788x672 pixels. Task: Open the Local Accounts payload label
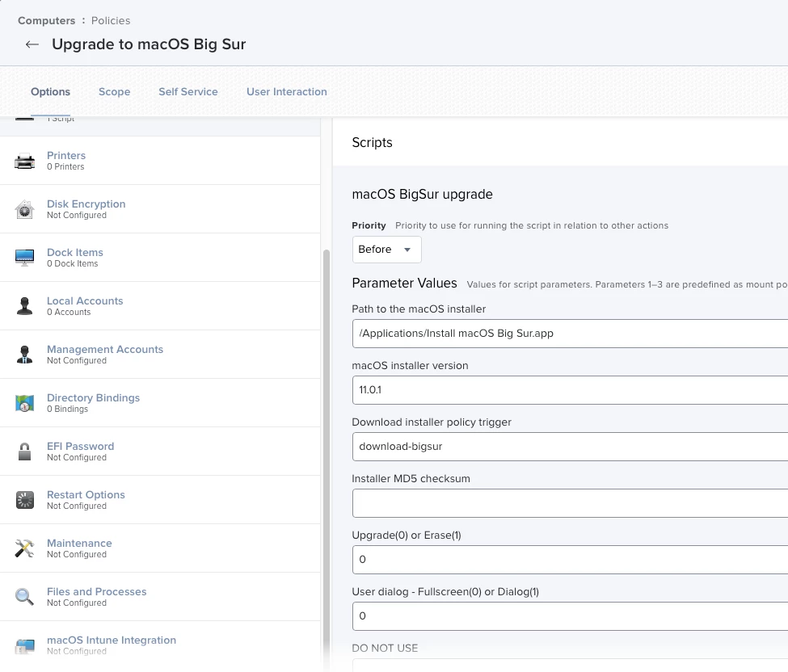pyautogui.click(x=84, y=300)
